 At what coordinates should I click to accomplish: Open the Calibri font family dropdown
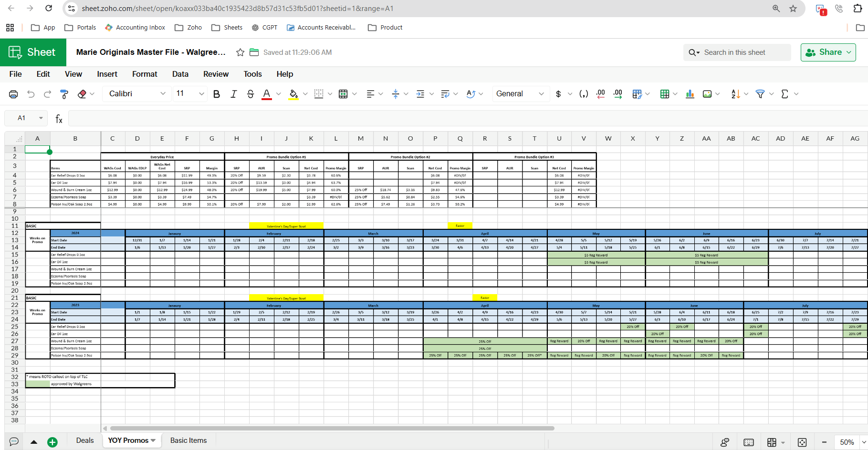137,94
